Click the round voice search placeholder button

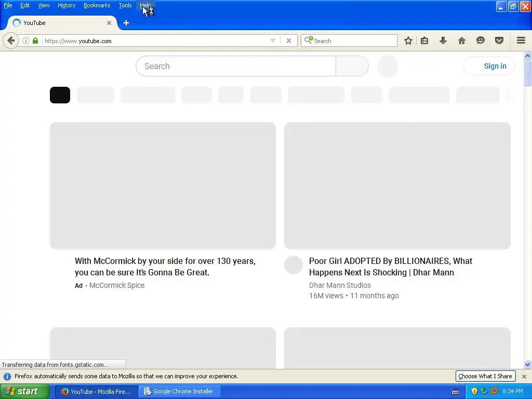[388, 66]
